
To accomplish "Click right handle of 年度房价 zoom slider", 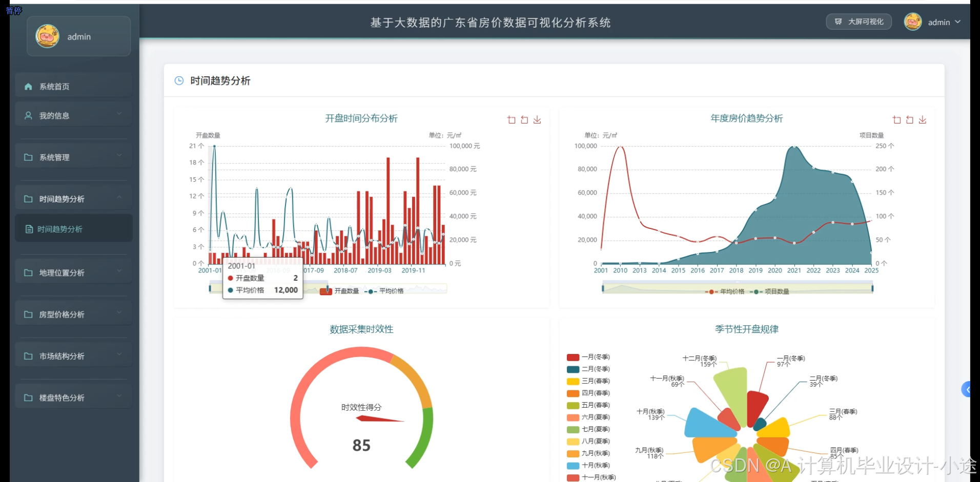I will click(872, 288).
